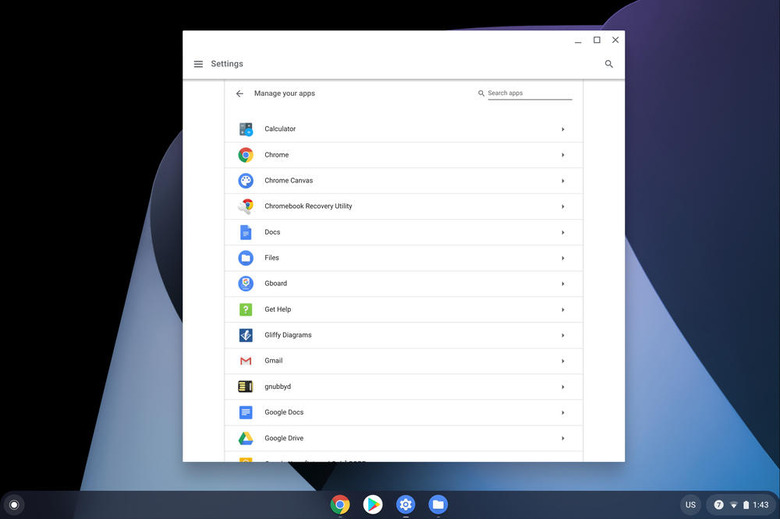780x519 pixels.
Task: Click the Gmail envelope icon
Action: click(246, 361)
